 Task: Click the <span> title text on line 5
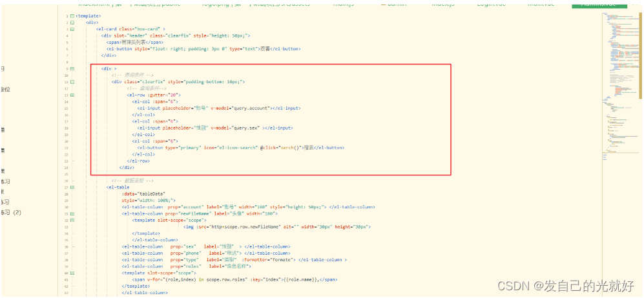(135, 42)
